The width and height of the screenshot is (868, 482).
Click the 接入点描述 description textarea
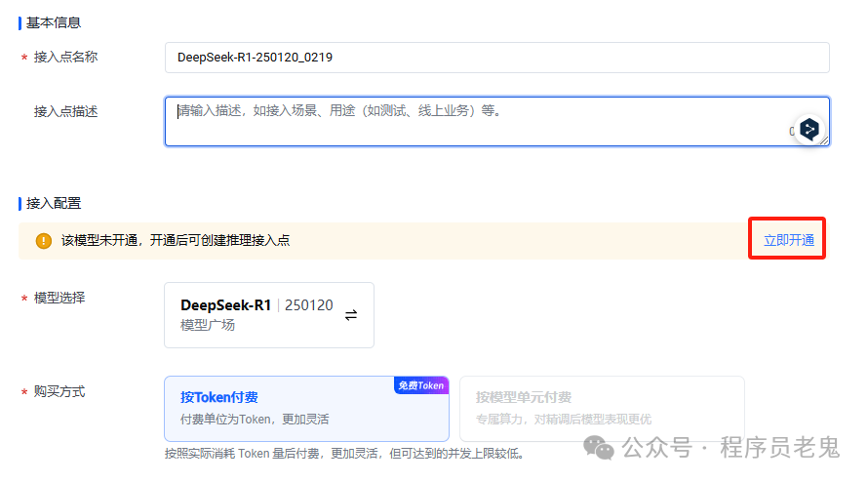pos(496,121)
